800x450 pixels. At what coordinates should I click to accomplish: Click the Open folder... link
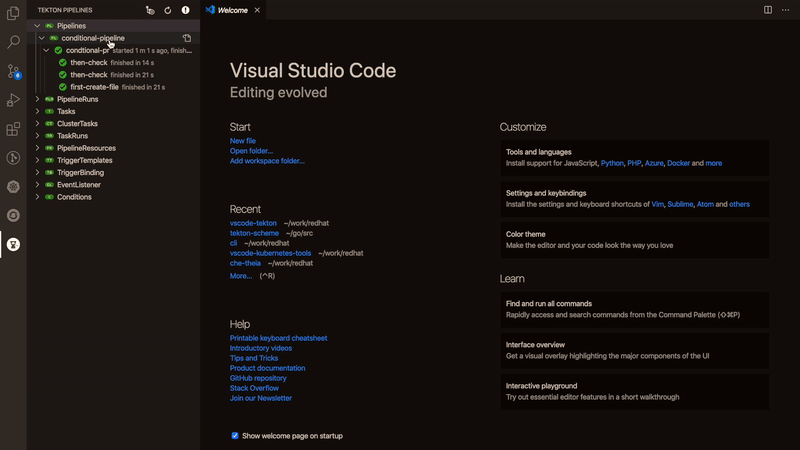pos(251,151)
